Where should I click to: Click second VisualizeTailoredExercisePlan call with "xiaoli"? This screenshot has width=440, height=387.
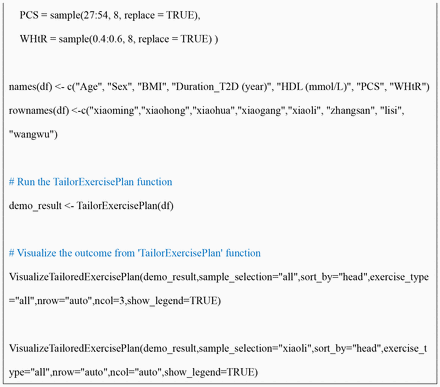click(218, 360)
